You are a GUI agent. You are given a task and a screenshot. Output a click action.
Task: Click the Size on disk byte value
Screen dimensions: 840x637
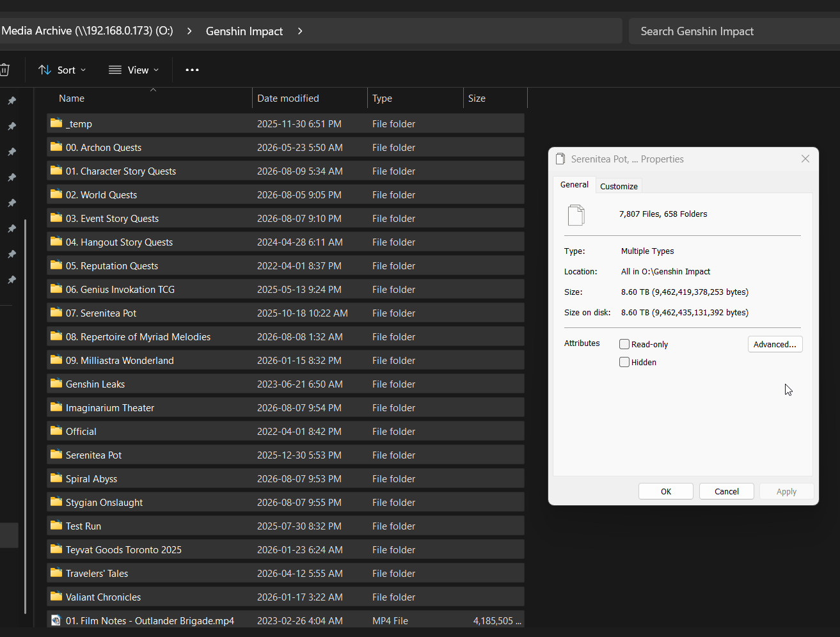click(685, 312)
